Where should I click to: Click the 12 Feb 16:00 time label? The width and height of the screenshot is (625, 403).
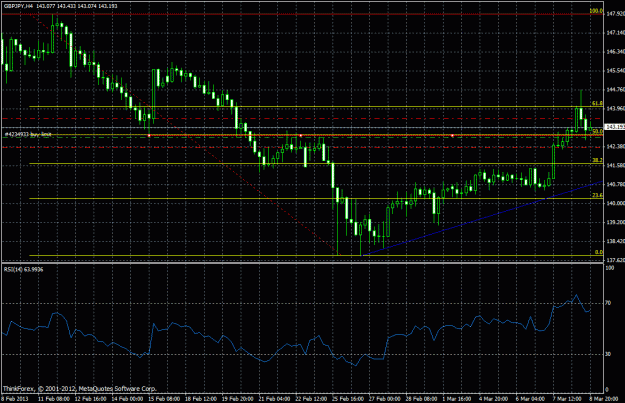tap(90, 399)
